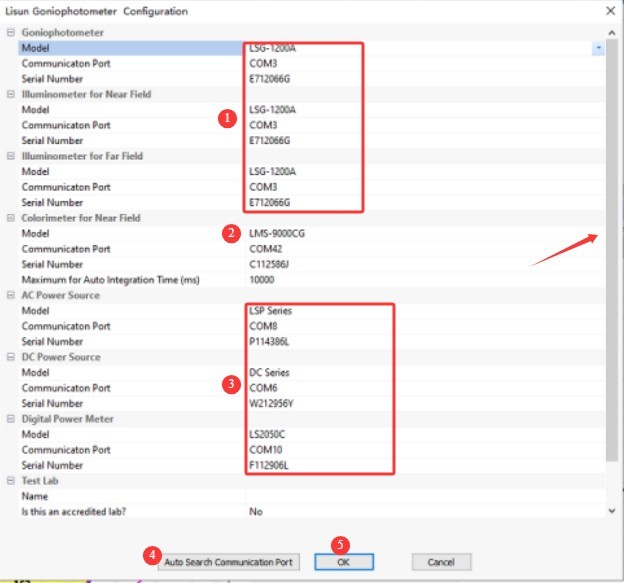Select Far Field Illuminometer serial E712066G
624x583 pixels.
270,203
